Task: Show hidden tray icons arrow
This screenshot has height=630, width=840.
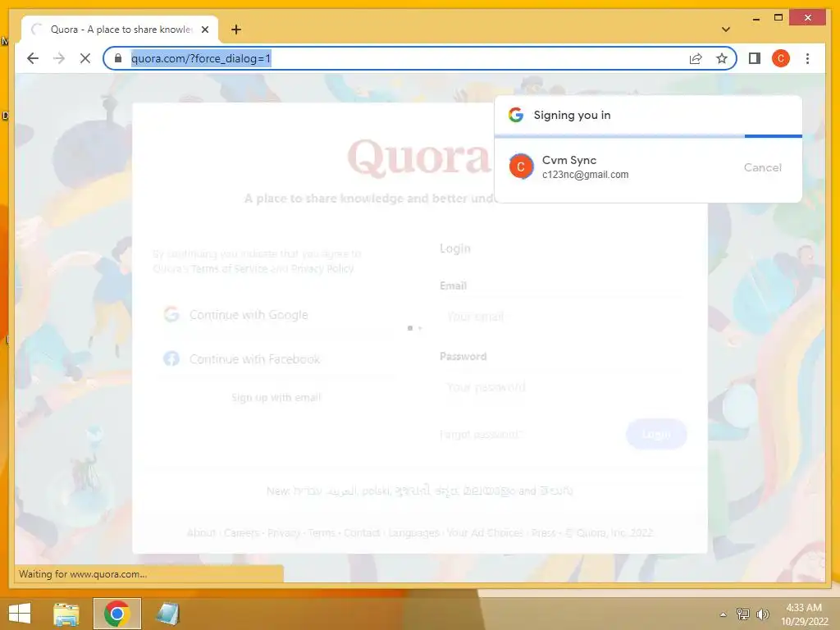Action: (724, 614)
